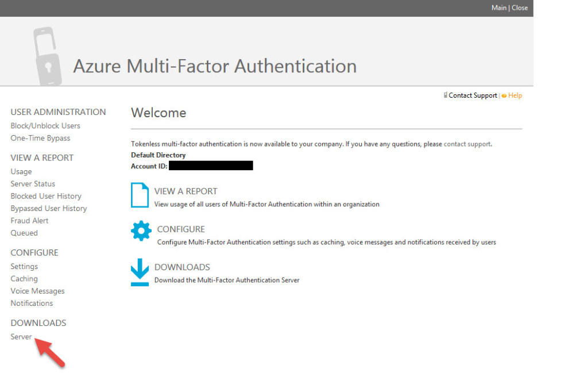
Task: Select Block/Unblock Users
Action: click(45, 125)
